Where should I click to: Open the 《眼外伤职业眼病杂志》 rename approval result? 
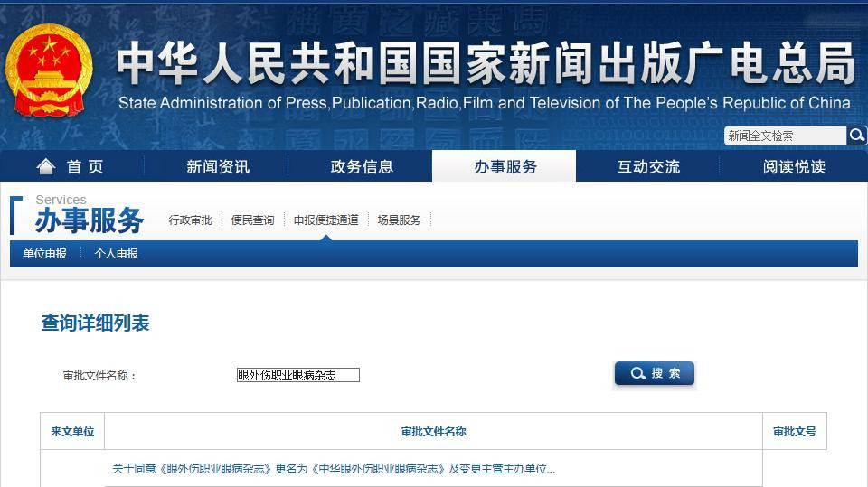click(333, 469)
